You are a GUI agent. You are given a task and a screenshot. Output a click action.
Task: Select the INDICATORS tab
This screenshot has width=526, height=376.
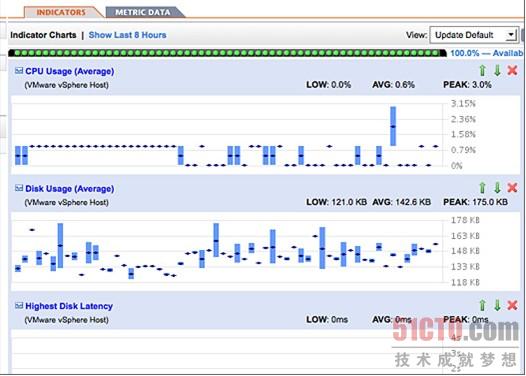61,12
